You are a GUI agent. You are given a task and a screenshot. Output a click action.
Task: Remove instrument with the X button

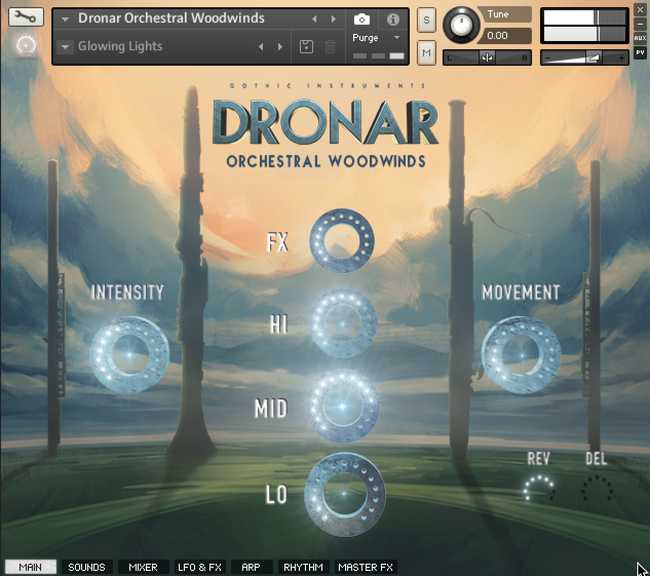pos(640,9)
